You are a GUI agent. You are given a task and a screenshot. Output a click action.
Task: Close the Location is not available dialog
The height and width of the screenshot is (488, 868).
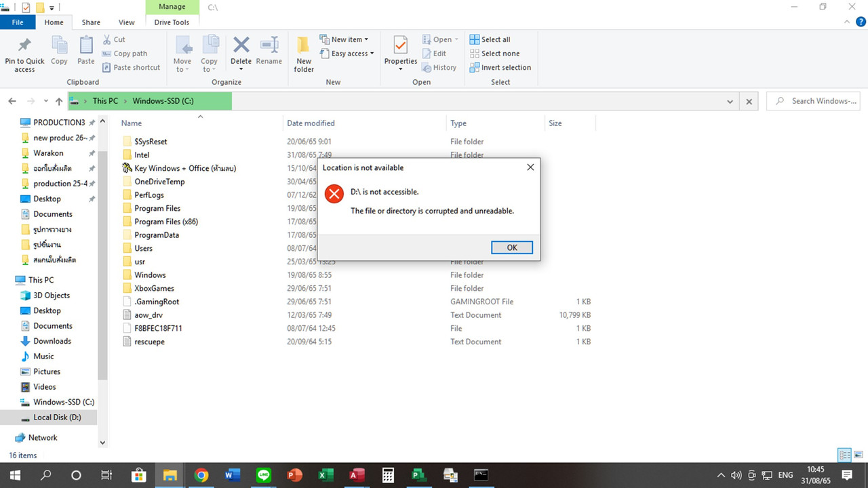point(530,167)
